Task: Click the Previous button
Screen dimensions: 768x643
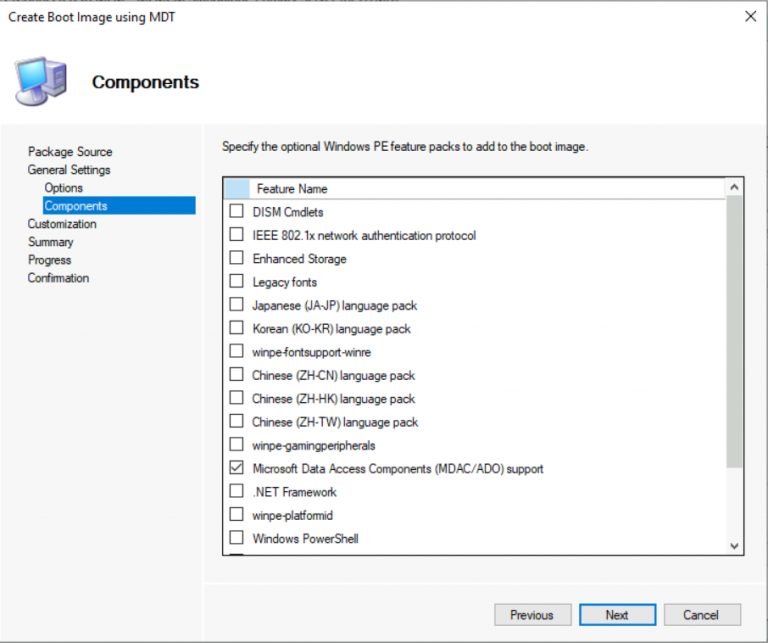Action: click(532, 615)
